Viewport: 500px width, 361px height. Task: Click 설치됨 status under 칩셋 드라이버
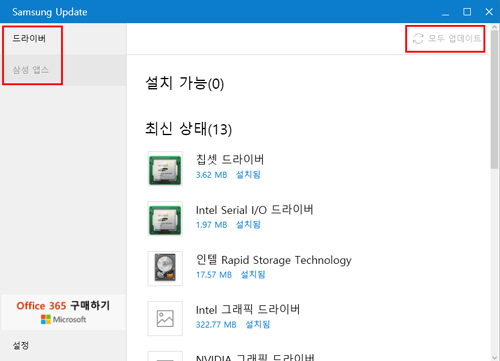tap(248, 175)
